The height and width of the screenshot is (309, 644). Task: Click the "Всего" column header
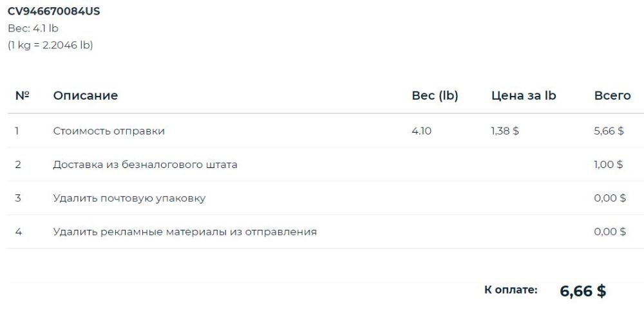click(612, 96)
